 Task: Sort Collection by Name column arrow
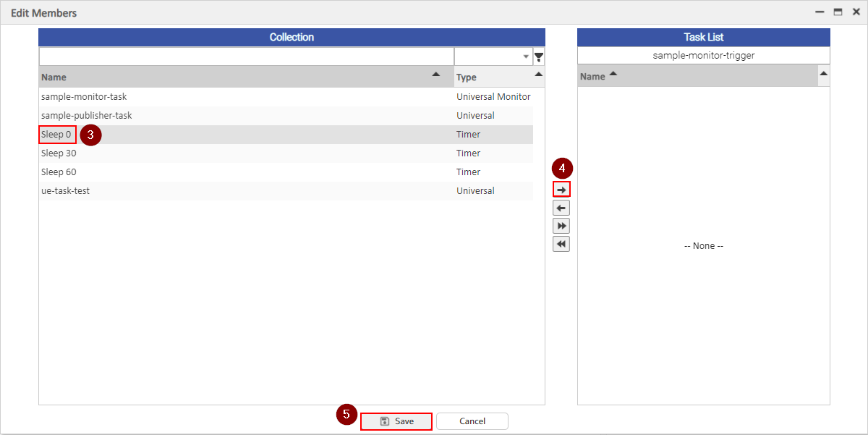coord(435,75)
